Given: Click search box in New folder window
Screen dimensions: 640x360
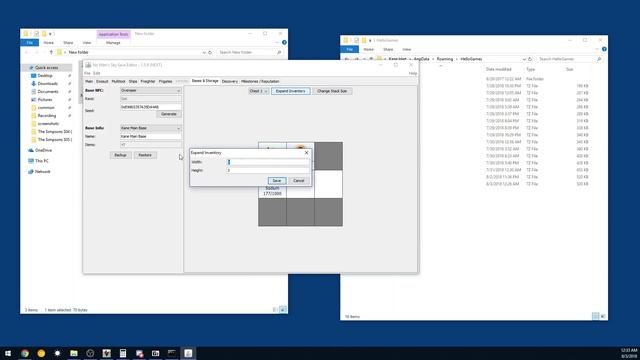Looking at the screenshot, I should coord(250,52).
